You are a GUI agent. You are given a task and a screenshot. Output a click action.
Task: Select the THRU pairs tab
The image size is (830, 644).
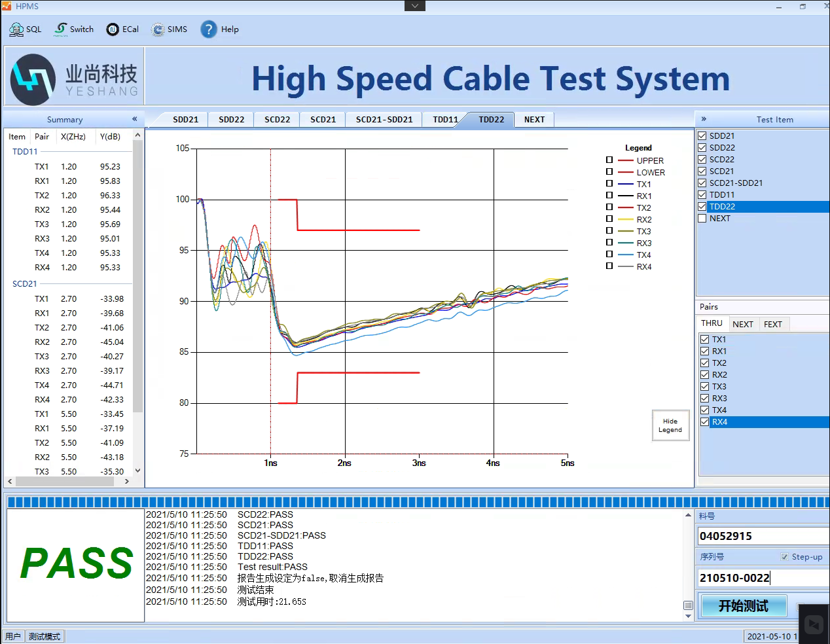point(712,323)
